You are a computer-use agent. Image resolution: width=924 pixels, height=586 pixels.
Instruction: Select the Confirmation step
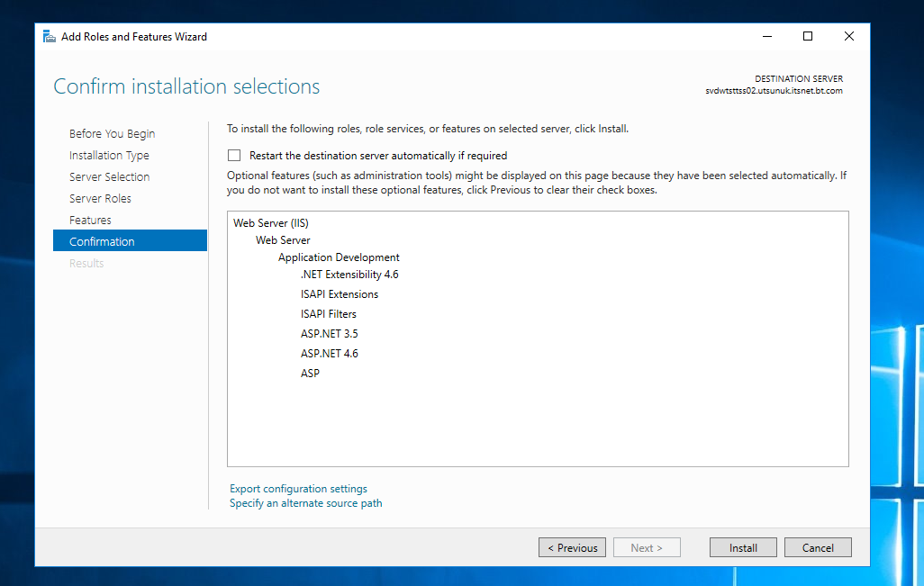(x=131, y=241)
